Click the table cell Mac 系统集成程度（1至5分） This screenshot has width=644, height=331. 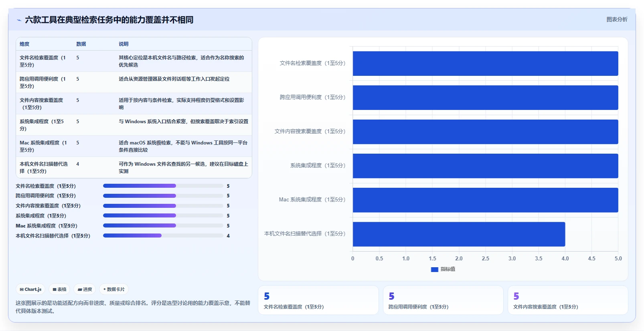43,146
